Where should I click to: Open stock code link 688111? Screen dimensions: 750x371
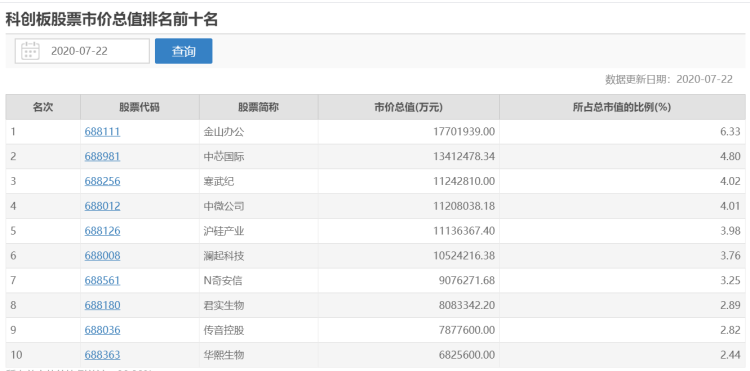(102, 131)
